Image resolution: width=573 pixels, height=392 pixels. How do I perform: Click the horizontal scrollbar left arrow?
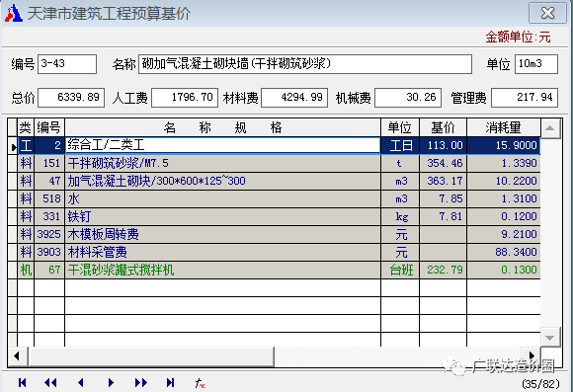(x=17, y=355)
